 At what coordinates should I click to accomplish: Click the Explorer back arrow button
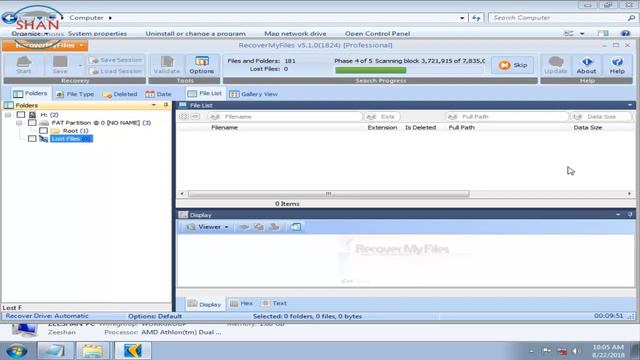pos(9,18)
